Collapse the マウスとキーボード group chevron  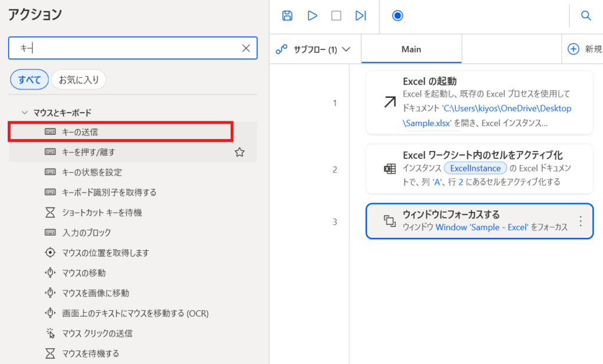[25, 112]
